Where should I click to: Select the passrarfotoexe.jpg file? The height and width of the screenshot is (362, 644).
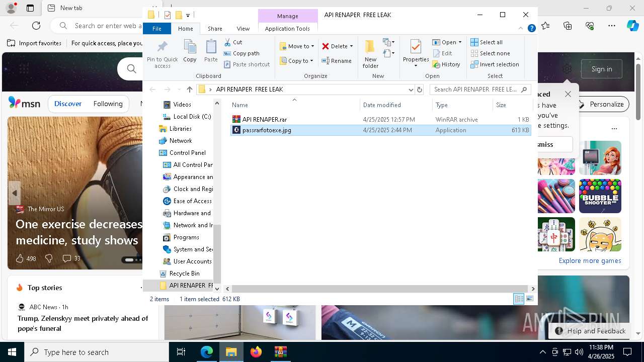381,130
